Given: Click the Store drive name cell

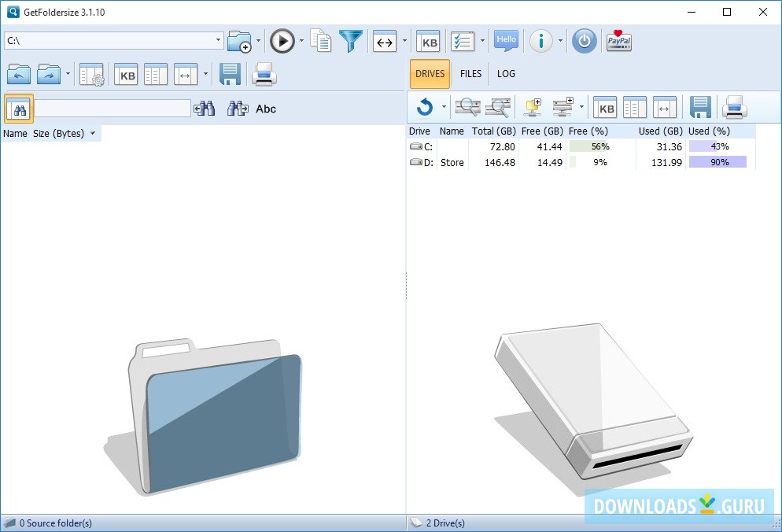Looking at the screenshot, I should (452, 162).
